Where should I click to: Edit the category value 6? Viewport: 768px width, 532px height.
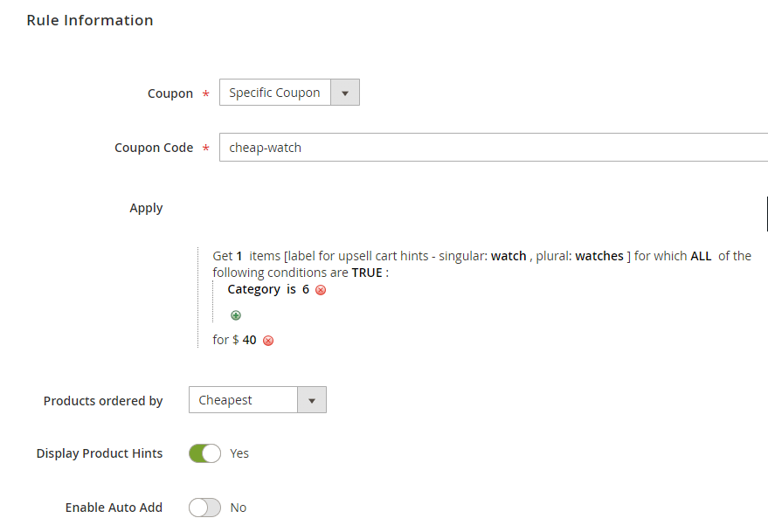[x=306, y=289]
